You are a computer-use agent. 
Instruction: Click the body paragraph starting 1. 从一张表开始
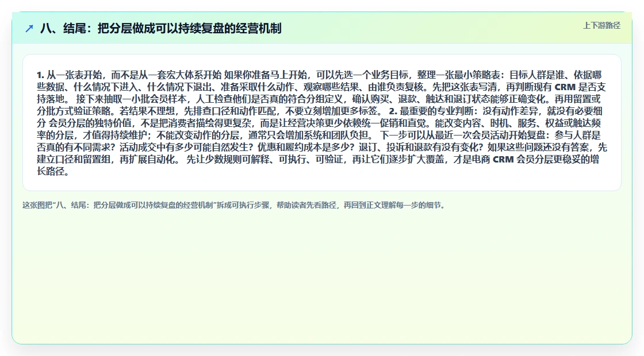tap(321, 123)
